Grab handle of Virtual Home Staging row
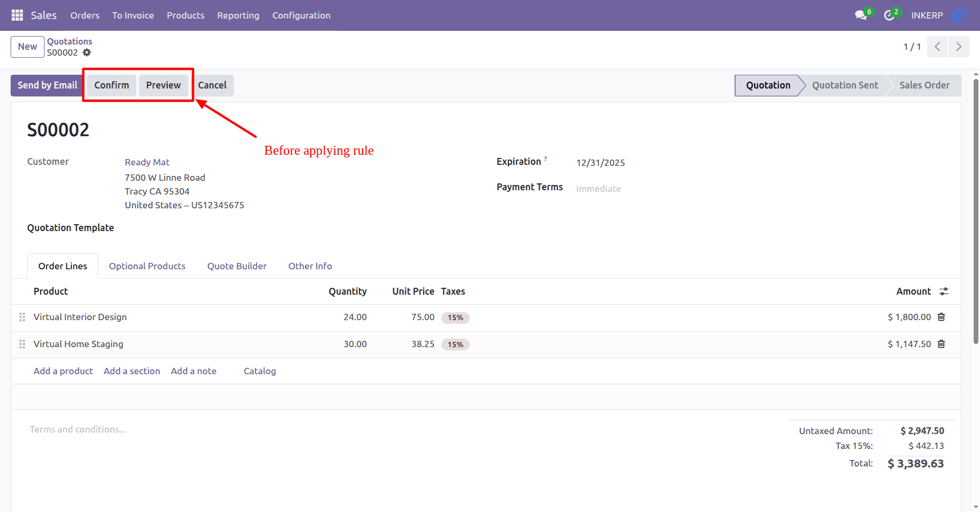 click(x=22, y=344)
